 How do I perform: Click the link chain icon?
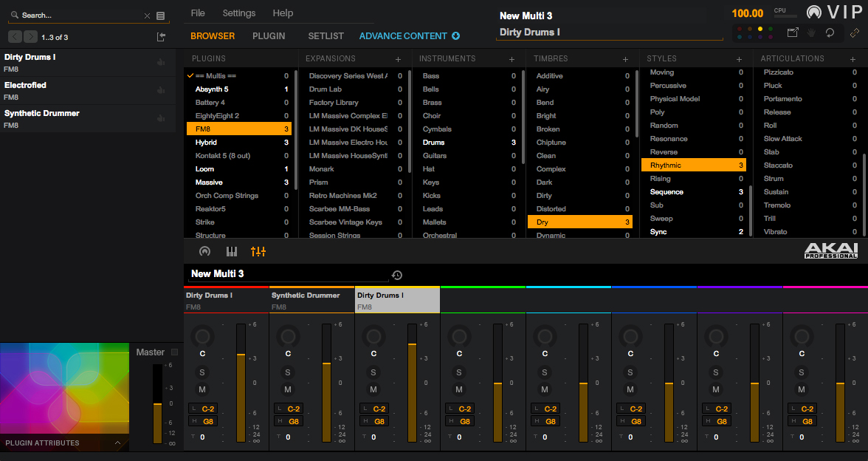tap(854, 33)
